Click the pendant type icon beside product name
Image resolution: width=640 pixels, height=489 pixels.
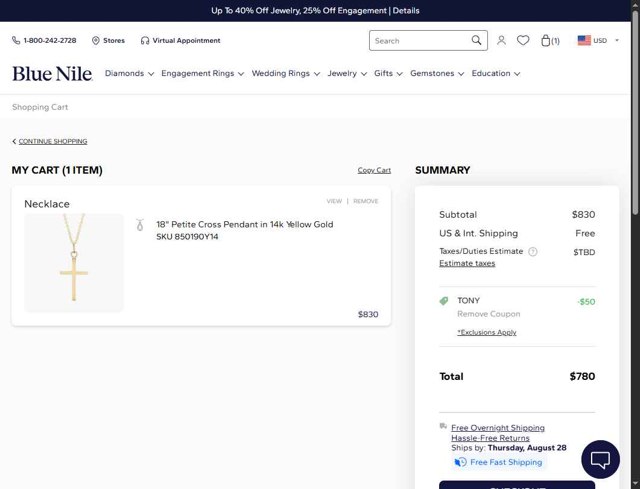click(140, 225)
